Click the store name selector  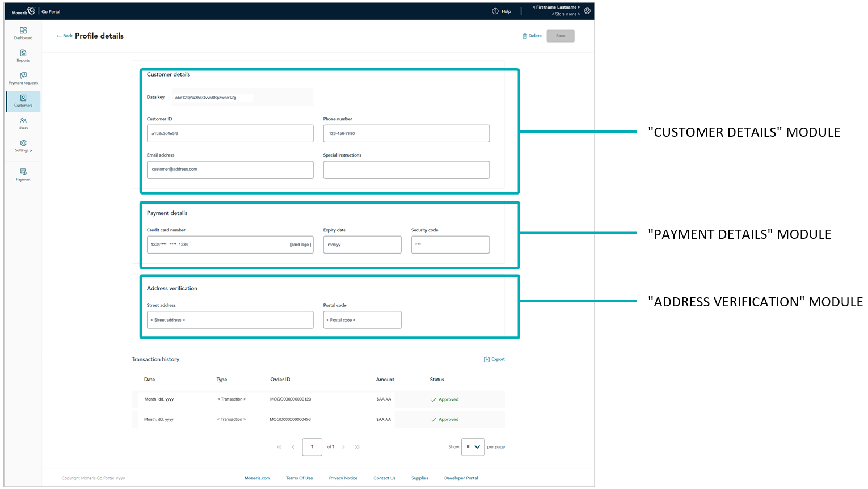566,14
